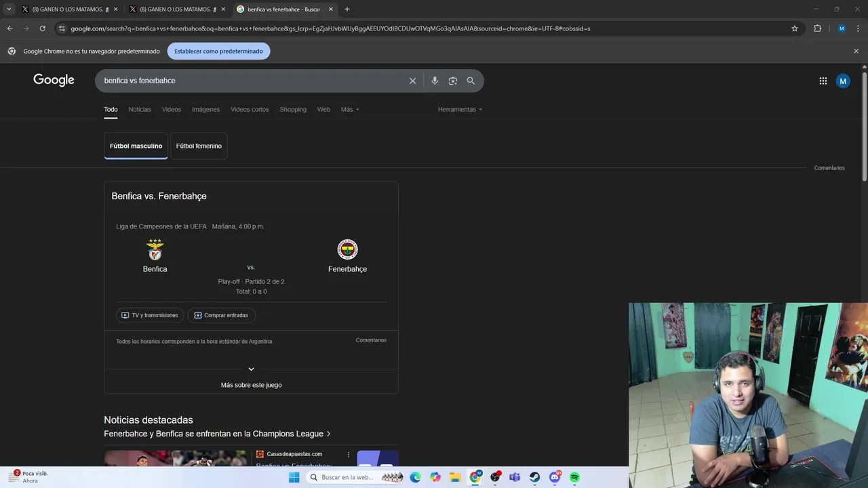Click the magnifier search icon in search box
The width and height of the screenshot is (868, 488).
point(471,81)
